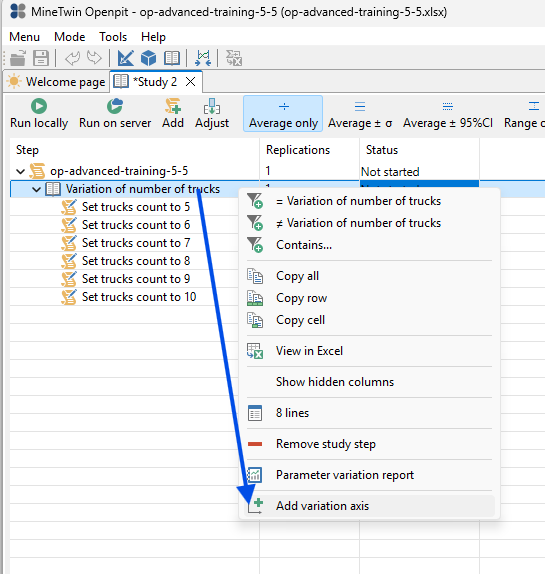Screen dimensions: 545x574
Task: Click the replications value 1 of root row
Action: coord(268,171)
